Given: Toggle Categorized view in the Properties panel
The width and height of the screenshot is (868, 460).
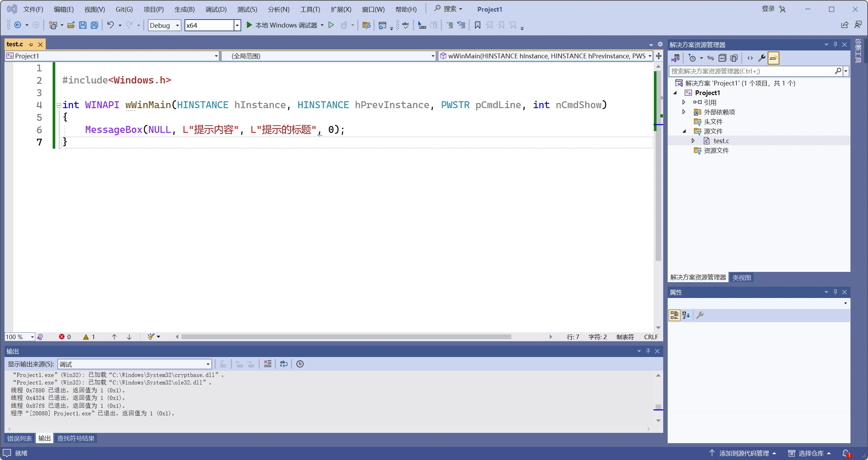Looking at the screenshot, I should pyautogui.click(x=674, y=315).
